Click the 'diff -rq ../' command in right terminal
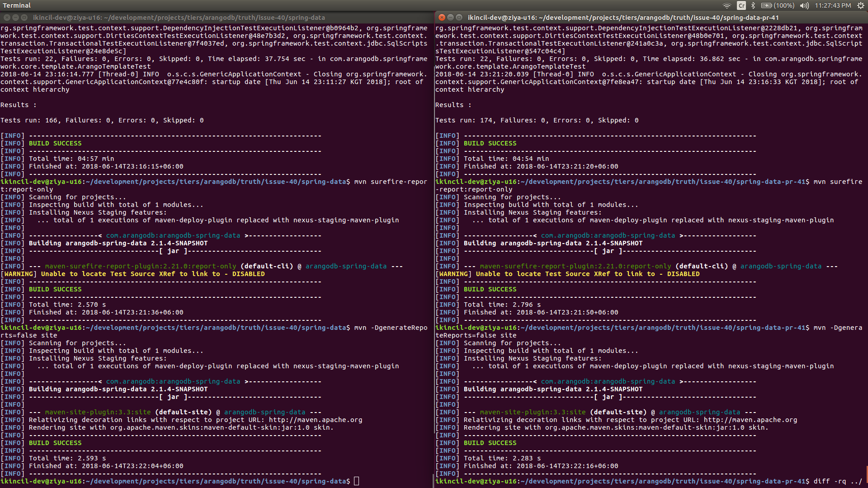This screenshot has height=488, width=868. pyautogui.click(x=838, y=481)
